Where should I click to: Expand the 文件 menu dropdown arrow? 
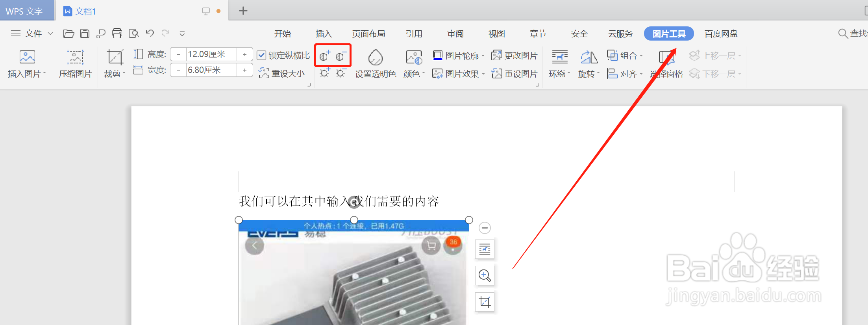pyautogui.click(x=50, y=33)
